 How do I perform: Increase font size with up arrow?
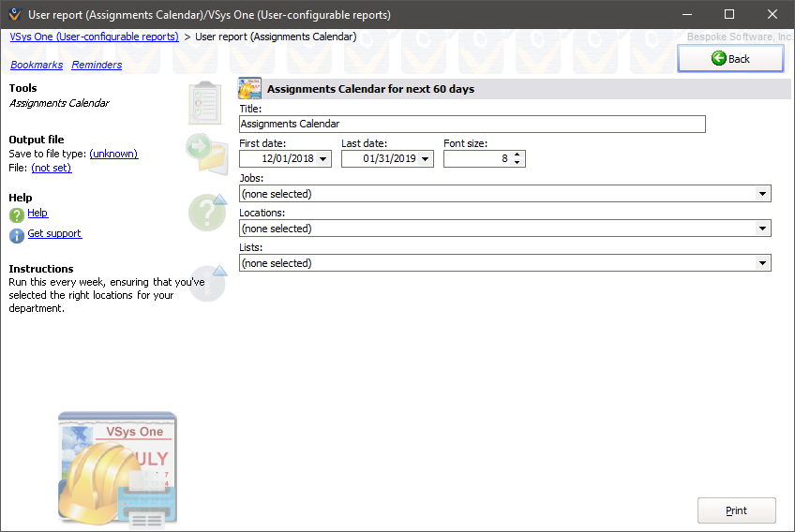point(518,155)
